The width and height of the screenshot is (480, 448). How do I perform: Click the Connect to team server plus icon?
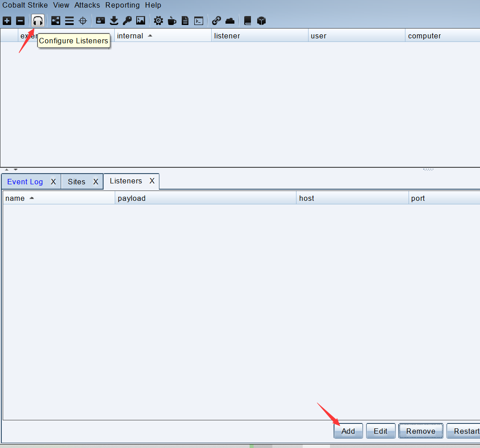7,21
